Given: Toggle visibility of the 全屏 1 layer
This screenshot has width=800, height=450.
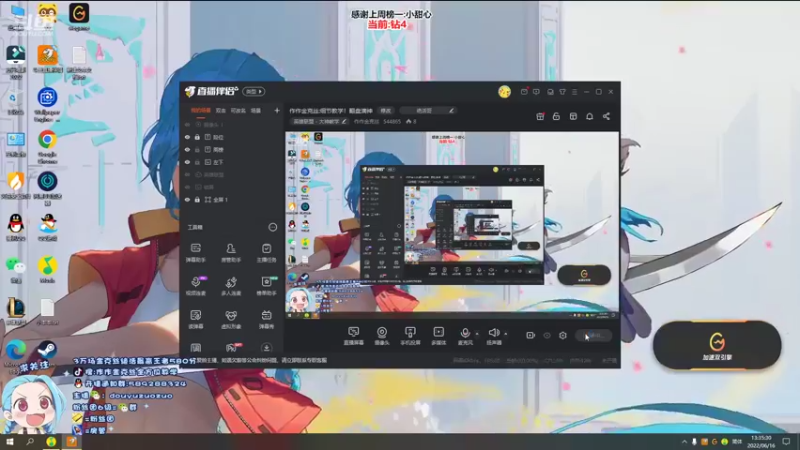Looking at the screenshot, I should tap(187, 199).
